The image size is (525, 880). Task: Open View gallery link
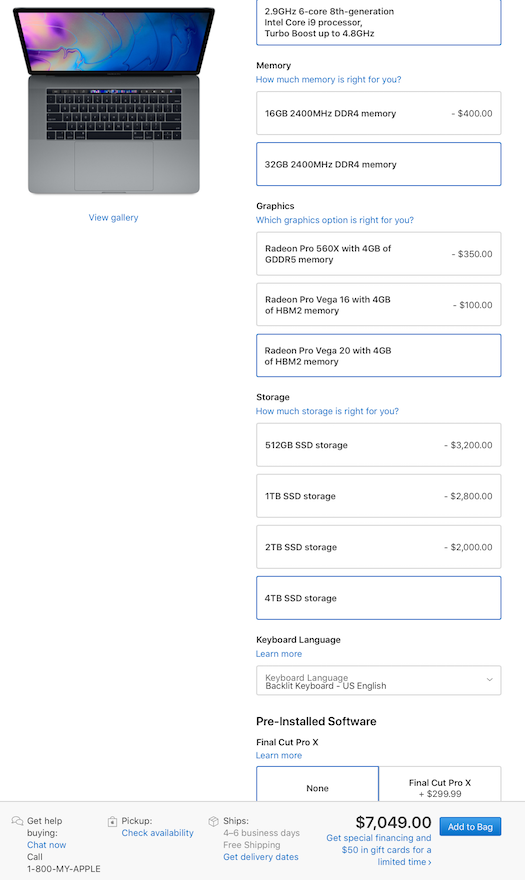[113, 218]
